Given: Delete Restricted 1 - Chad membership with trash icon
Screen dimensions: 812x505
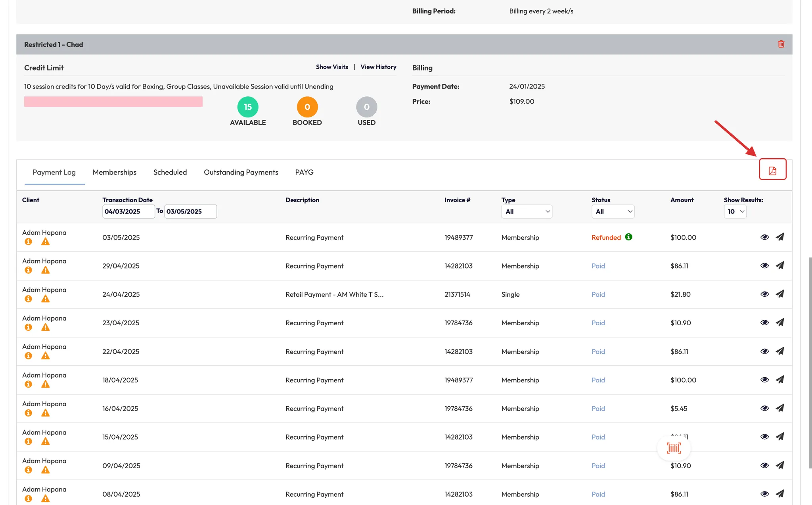Looking at the screenshot, I should tap(781, 44).
